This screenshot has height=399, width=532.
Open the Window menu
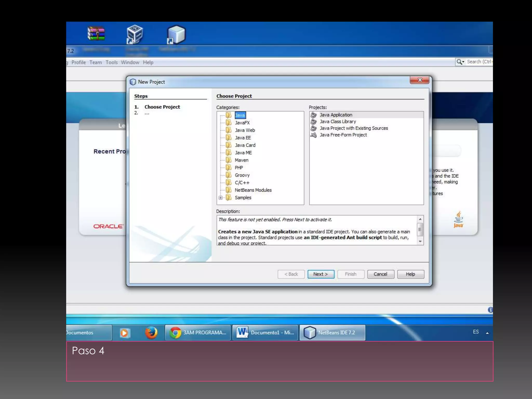[x=130, y=62]
